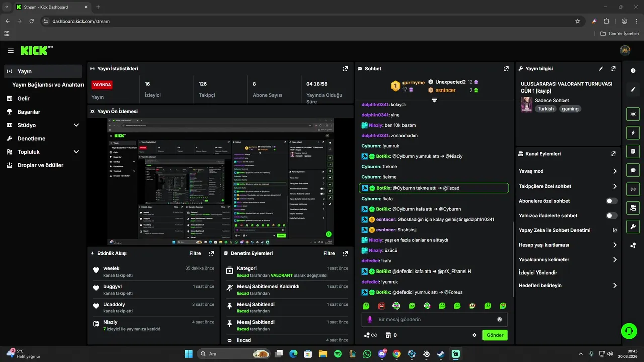Open Hesap yaşı kısıtlaması options arrow
The height and width of the screenshot is (362, 644).
coord(615,245)
